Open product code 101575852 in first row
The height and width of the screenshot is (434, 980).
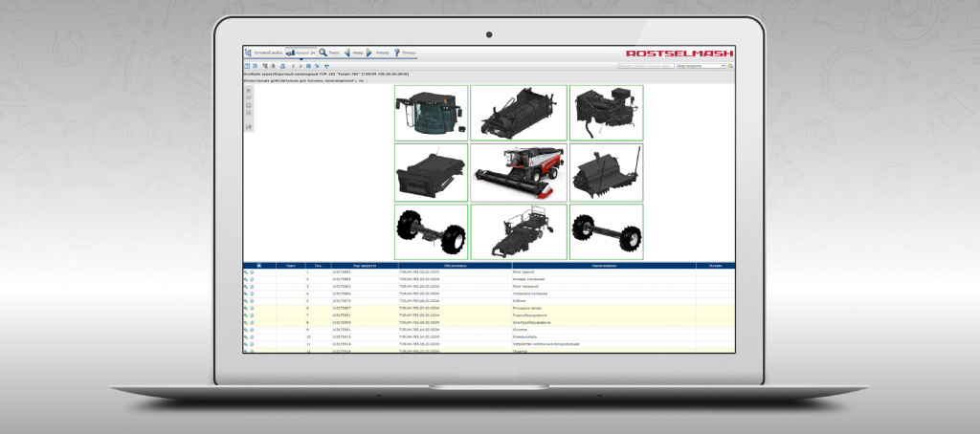(342, 272)
